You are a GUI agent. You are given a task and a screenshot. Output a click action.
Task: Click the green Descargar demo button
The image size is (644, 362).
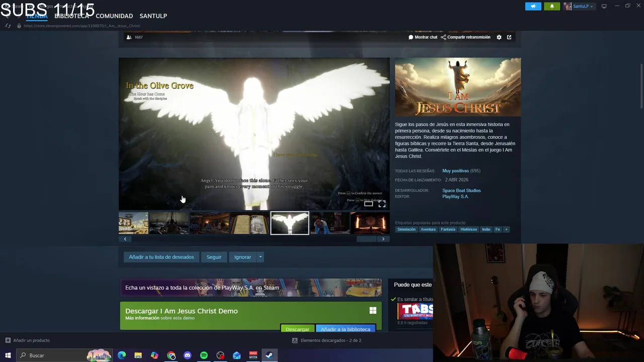[x=297, y=329]
